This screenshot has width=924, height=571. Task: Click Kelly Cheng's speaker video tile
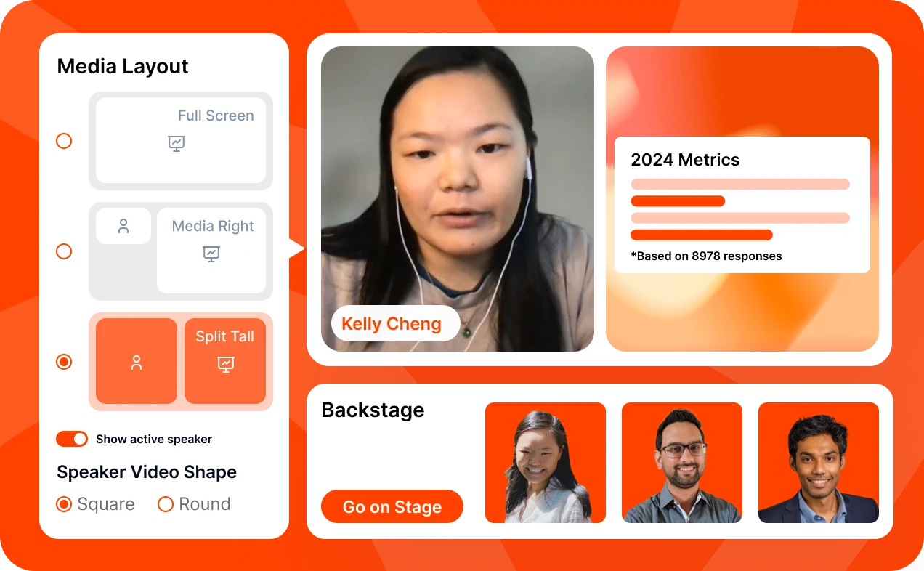458,199
